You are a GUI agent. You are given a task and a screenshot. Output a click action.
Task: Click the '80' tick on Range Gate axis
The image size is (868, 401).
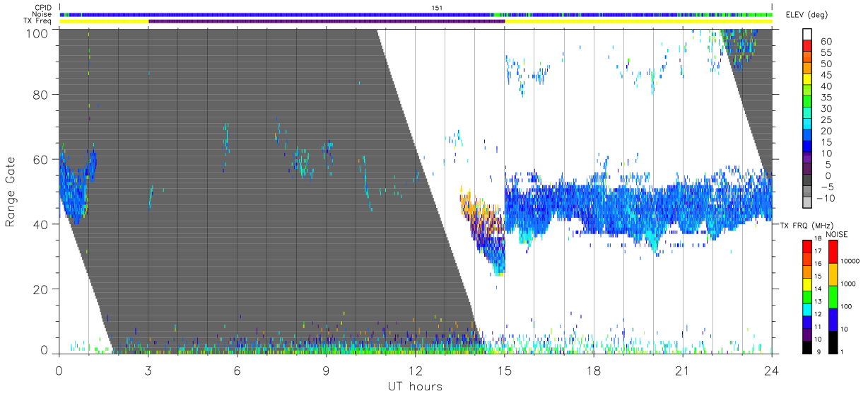[41, 95]
